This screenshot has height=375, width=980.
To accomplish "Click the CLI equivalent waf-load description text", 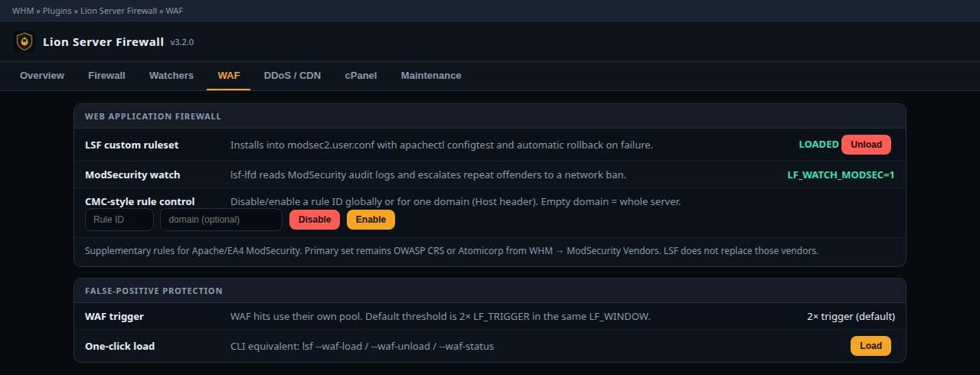I will coord(362,347).
